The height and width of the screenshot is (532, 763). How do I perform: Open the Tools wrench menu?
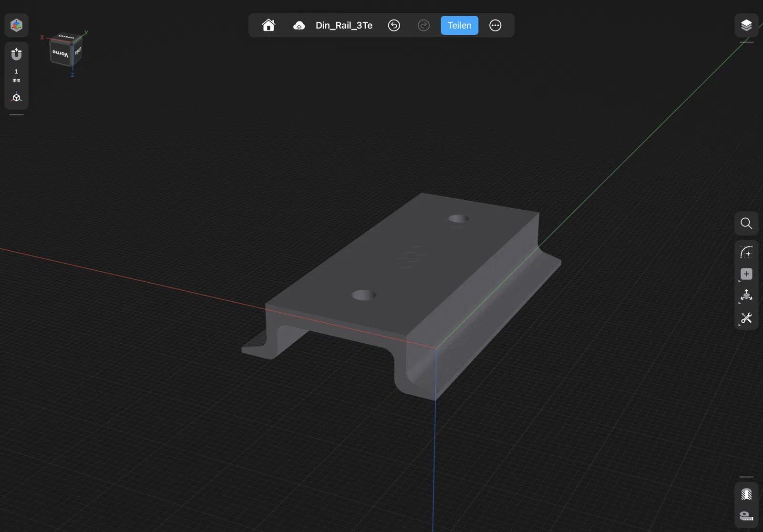[x=746, y=318]
